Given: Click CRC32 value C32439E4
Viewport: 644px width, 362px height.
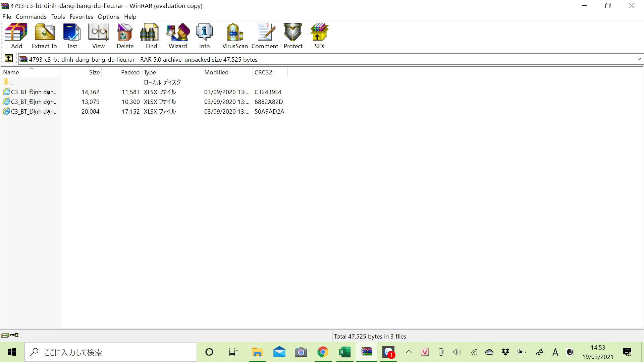Looking at the screenshot, I should (x=268, y=92).
